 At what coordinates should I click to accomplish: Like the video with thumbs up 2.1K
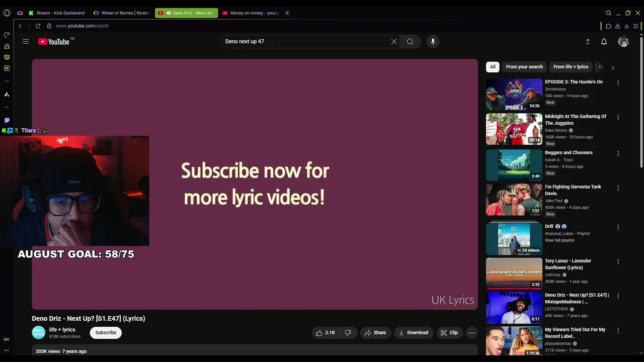point(326,333)
